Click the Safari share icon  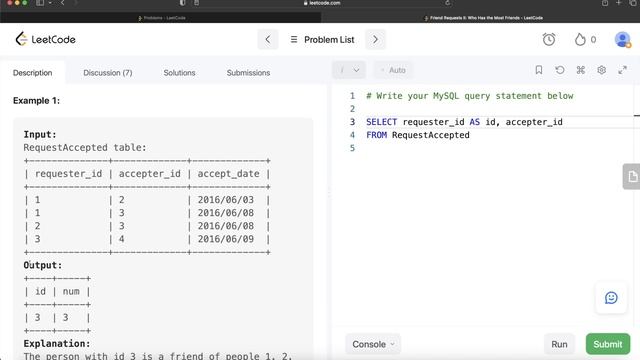point(604,3)
